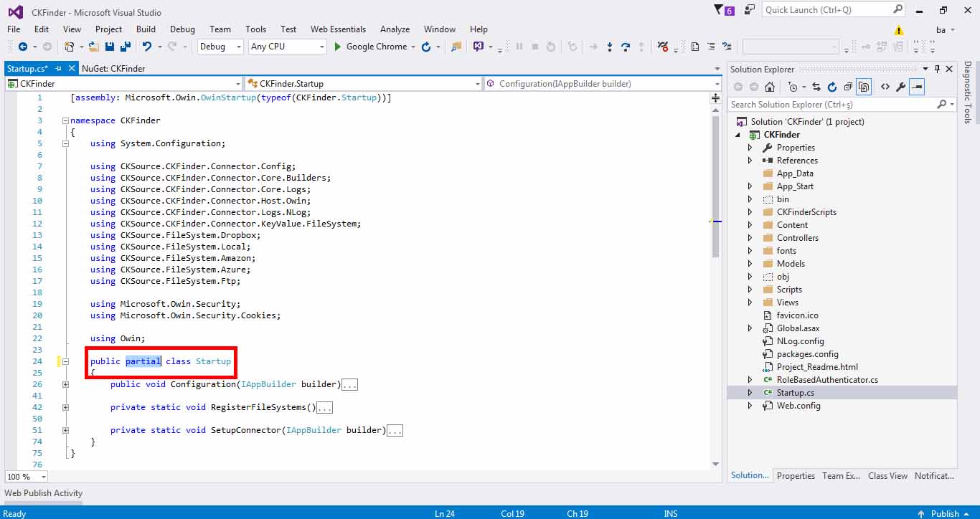Toggle pin on the Startup.cs tab

[x=60, y=69]
